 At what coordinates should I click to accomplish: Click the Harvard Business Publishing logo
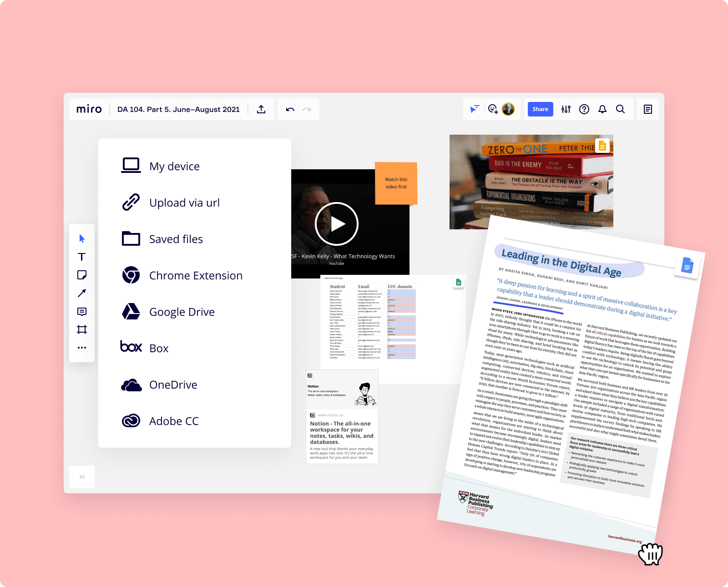pos(476,503)
